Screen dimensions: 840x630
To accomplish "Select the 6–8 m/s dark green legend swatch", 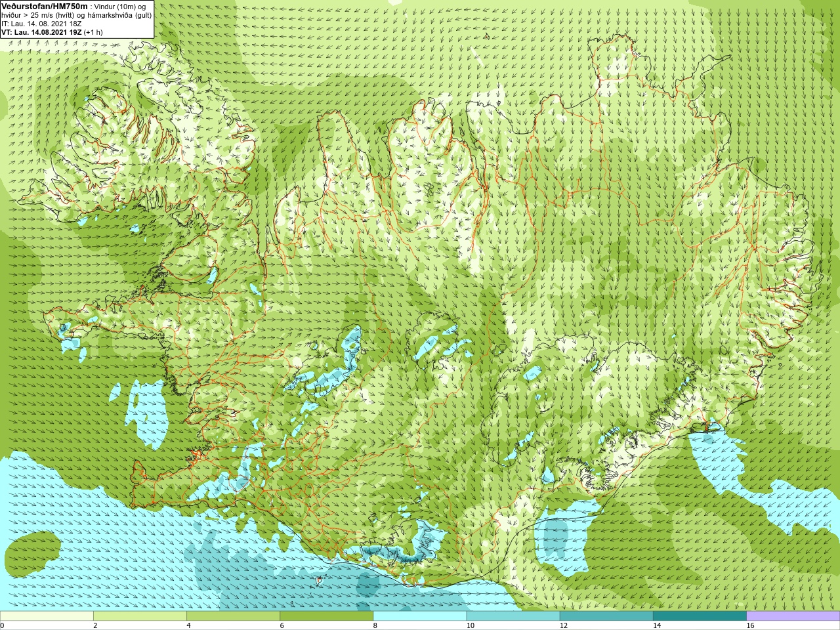I will tap(326, 616).
